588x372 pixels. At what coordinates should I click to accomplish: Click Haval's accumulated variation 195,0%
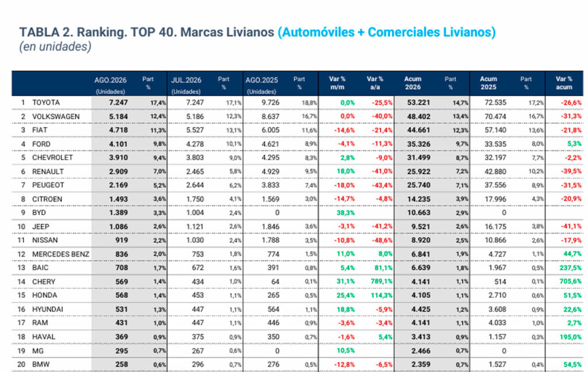point(570,337)
